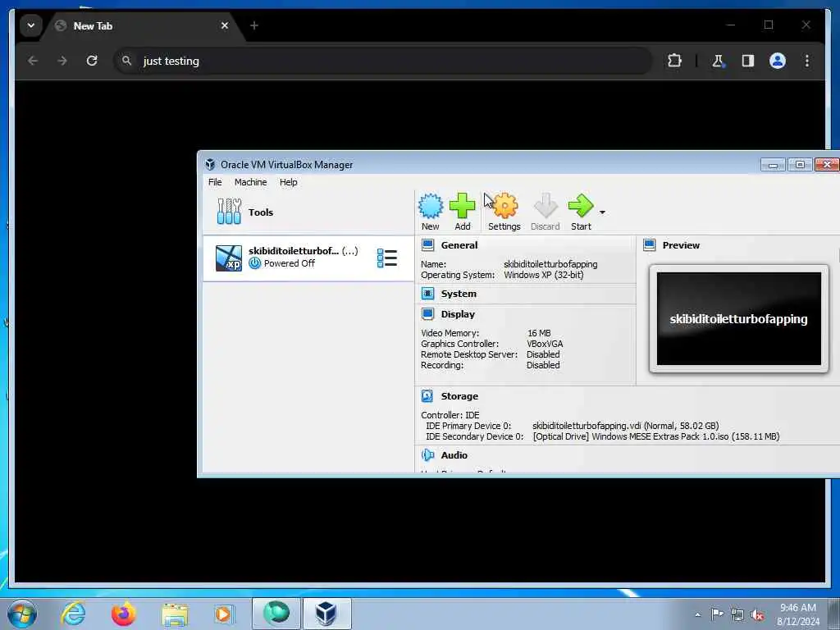Screen dimensions: 840x630
Task: Click the VirtualBox title bar cube icon
Action: [x=210, y=164]
